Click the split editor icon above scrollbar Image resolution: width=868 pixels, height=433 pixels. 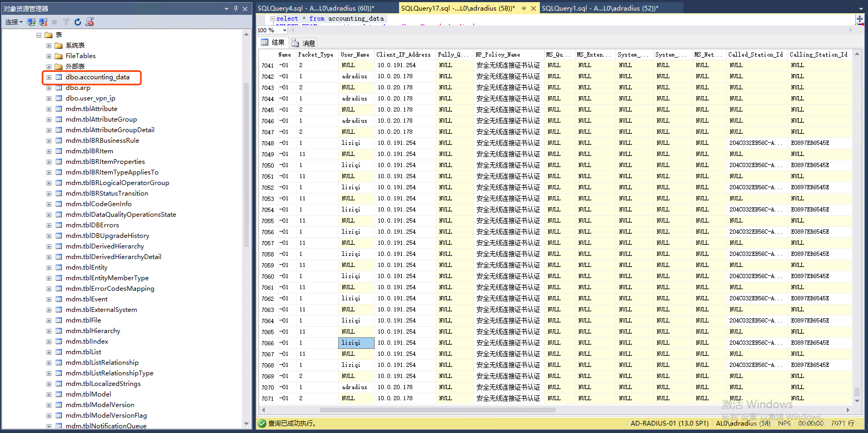[860, 19]
